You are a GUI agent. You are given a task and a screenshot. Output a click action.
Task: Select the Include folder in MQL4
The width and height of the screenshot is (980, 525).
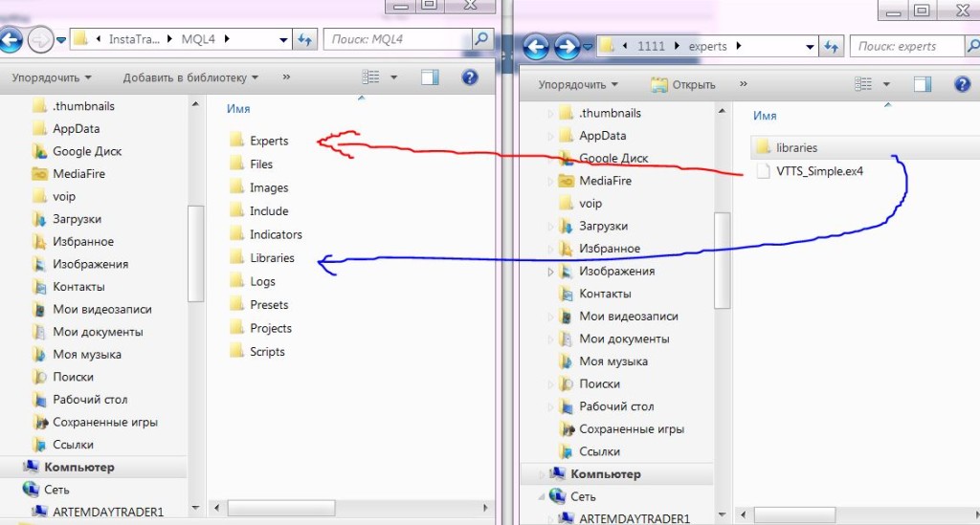(258, 211)
